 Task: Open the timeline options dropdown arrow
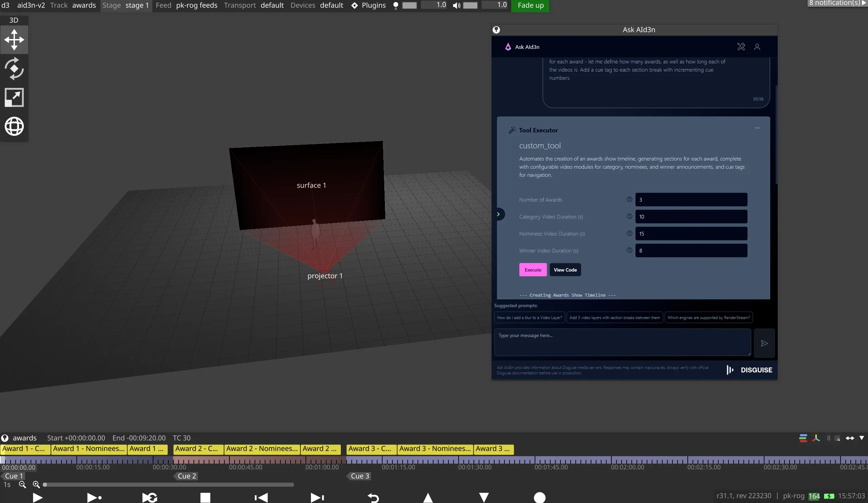click(862, 438)
